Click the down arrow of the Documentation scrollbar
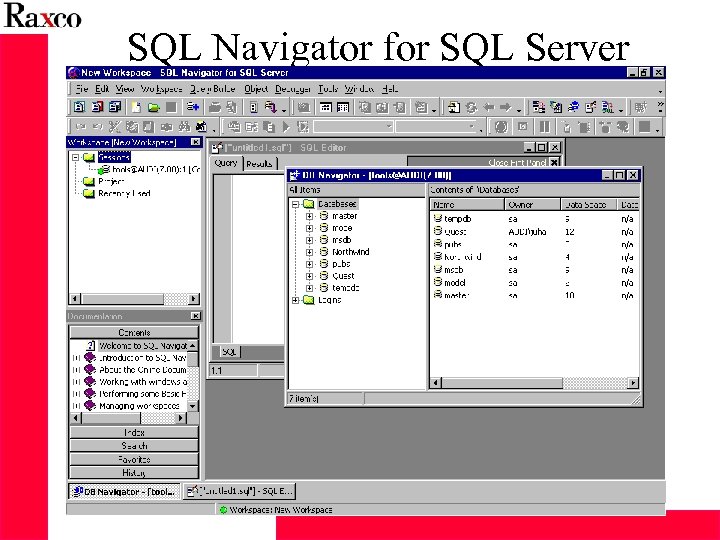720x540 pixels. click(x=193, y=406)
